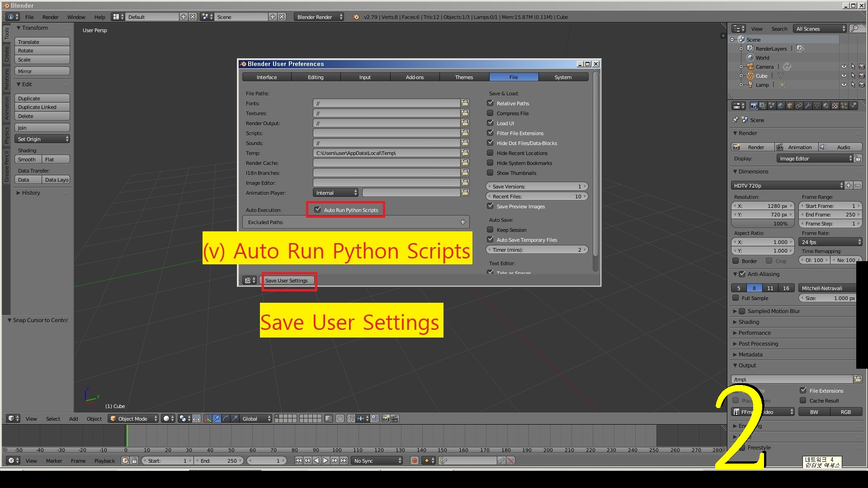
Task: Click the OpenGL render animation clapper icon
Action: click(x=395, y=418)
